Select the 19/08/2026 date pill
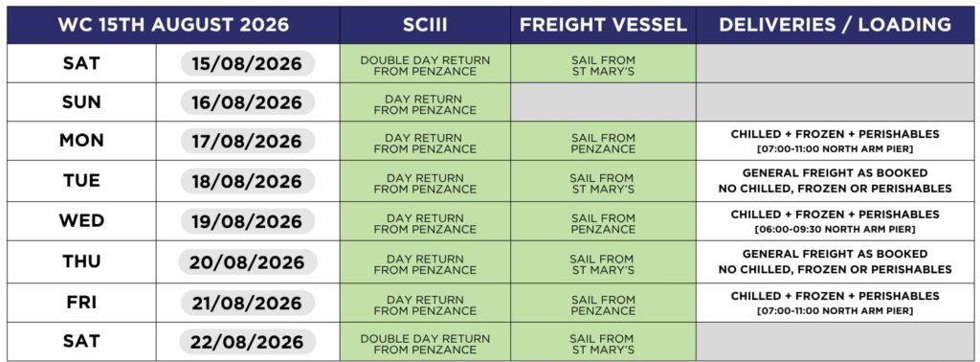 248,221
